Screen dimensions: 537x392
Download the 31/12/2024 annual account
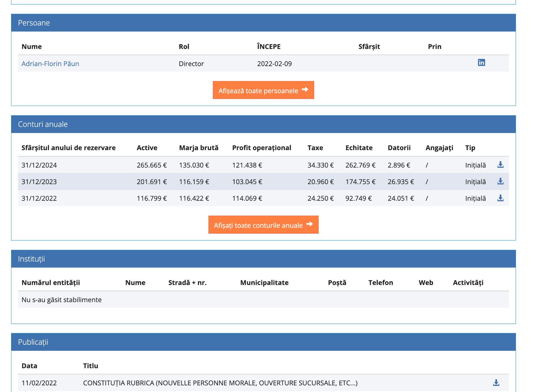tap(500, 165)
